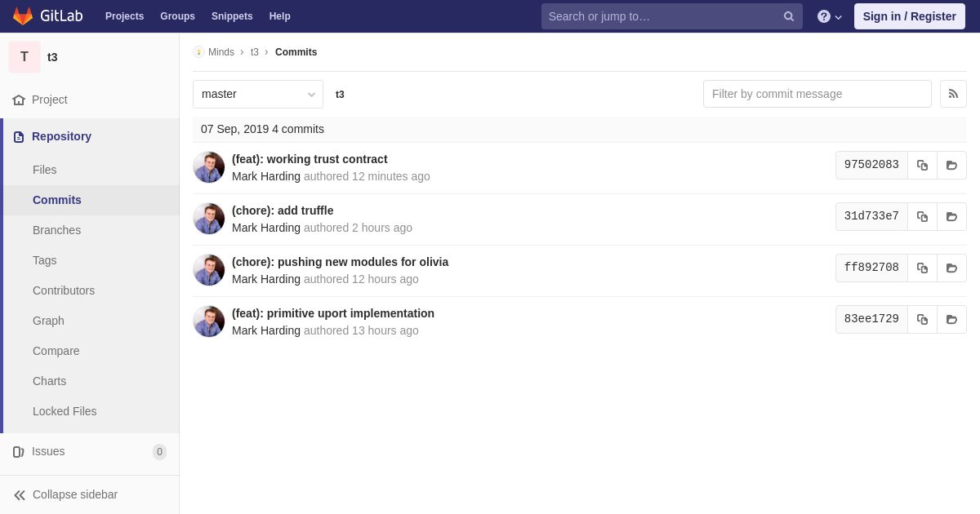Viewport: 980px width, 514px height.
Task: Click the GitLab fox logo
Action: (x=23, y=16)
